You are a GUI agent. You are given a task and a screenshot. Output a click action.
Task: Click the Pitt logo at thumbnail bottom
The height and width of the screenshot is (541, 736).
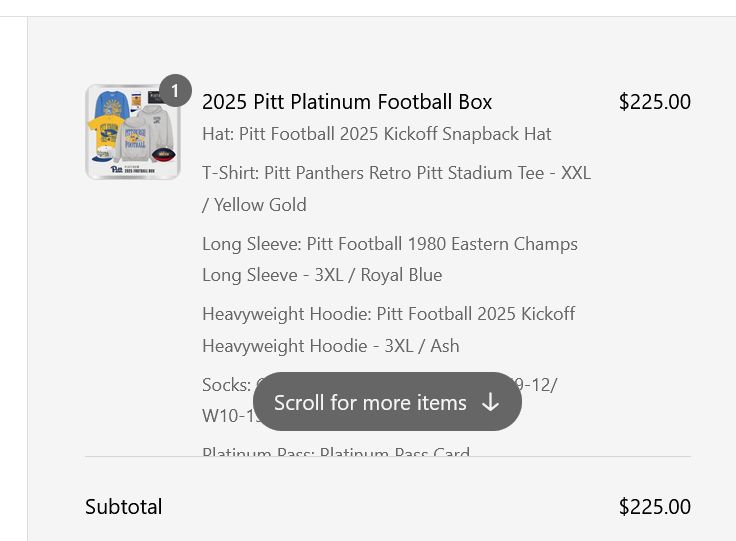point(116,169)
